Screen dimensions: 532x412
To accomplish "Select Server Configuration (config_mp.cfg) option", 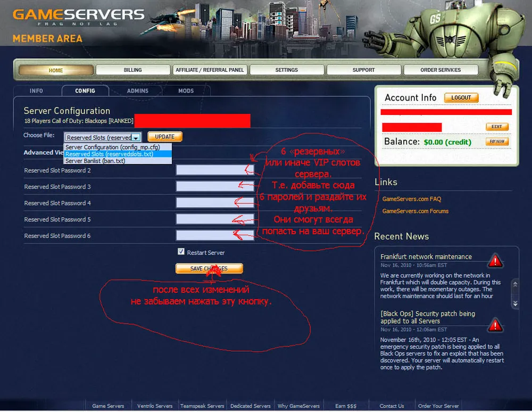I will tap(118, 147).
